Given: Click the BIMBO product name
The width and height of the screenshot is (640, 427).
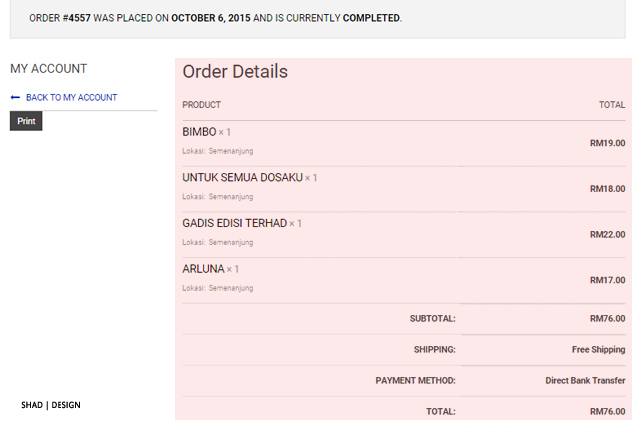Looking at the screenshot, I should 199,132.
